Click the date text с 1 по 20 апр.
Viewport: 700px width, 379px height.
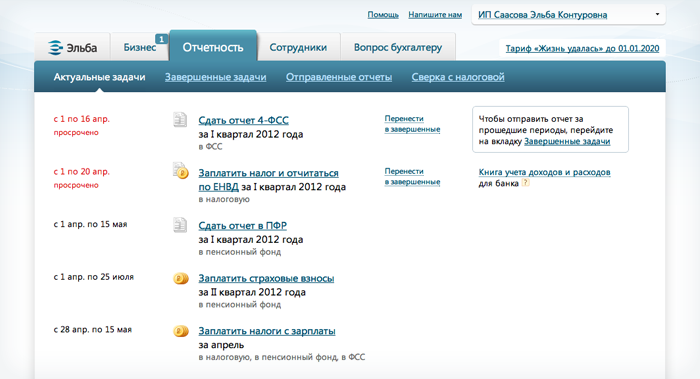click(82, 171)
